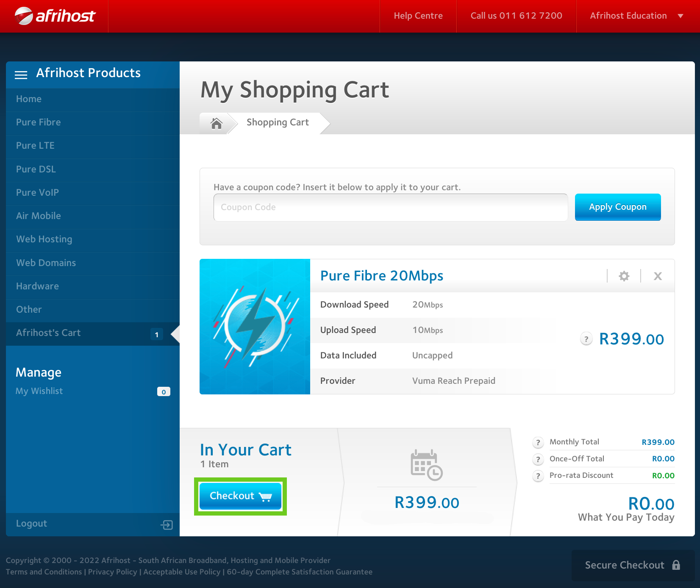Open the Help Centre link

pyautogui.click(x=418, y=16)
